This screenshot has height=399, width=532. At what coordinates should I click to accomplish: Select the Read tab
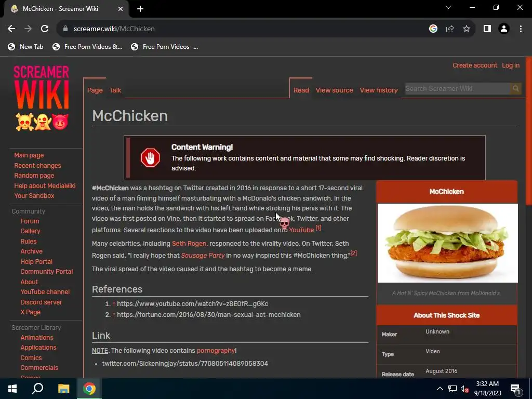[301, 90]
